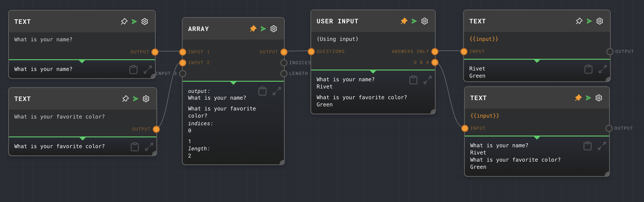Screen dimensions: 644x202
Task: Run the 'favorite color' Text node
Action: (135, 99)
